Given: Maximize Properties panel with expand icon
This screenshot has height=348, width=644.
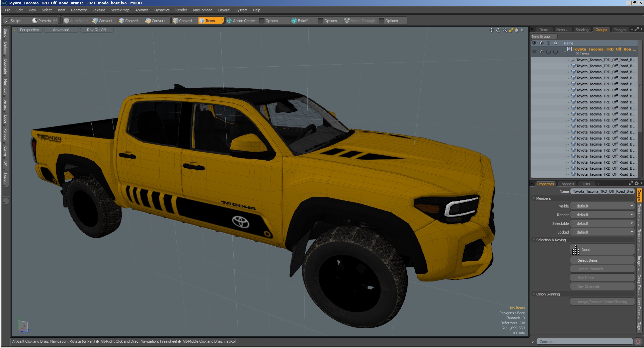Looking at the screenshot, I should [x=631, y=184].
